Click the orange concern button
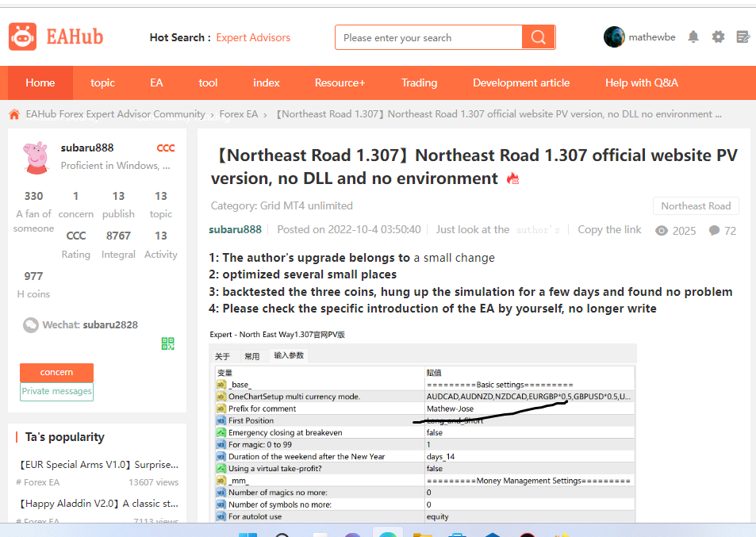 point(56,372)
